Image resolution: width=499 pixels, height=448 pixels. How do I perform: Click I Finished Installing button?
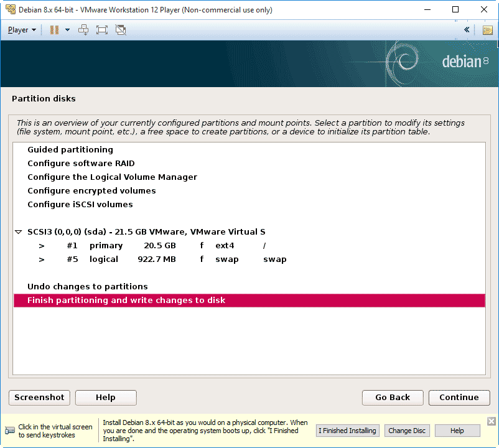pyautogui.click(x=347, y=431)
